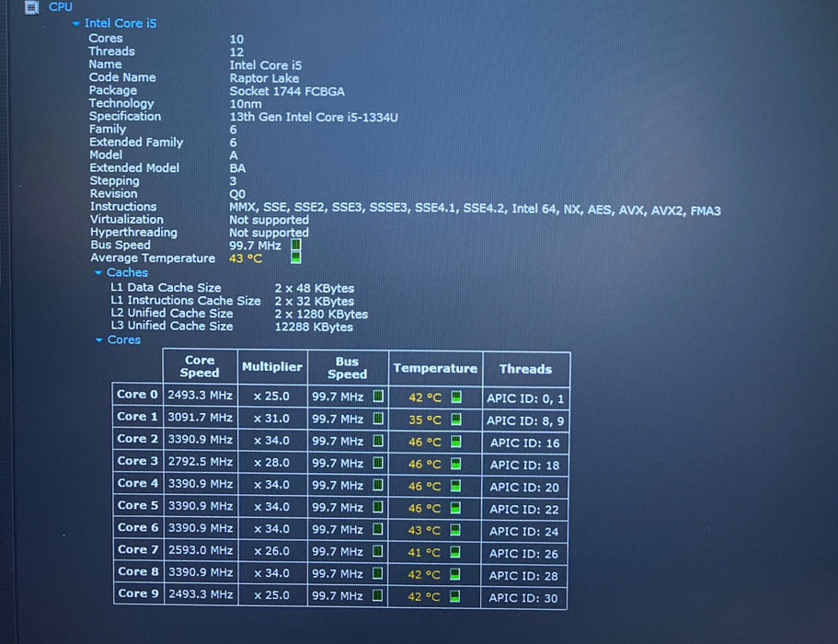Image resolution: width=838 pixels, height=644 pixels.
Task: Click the APIC ID: 0, 1 cell
Action: [525, 398]
